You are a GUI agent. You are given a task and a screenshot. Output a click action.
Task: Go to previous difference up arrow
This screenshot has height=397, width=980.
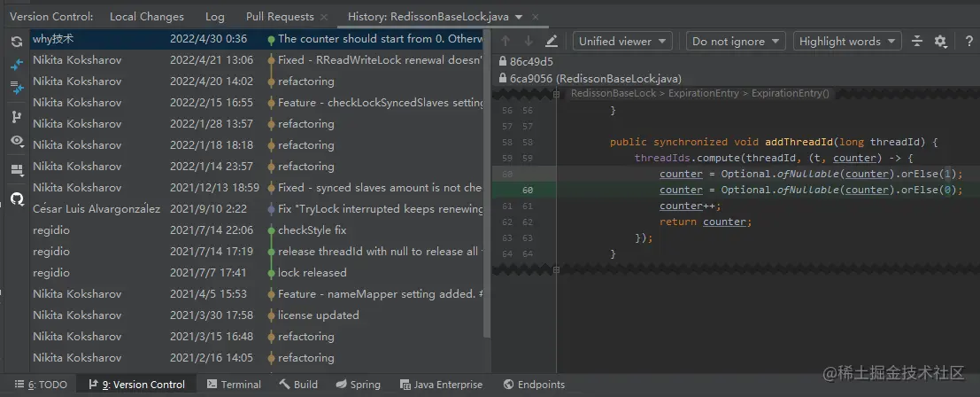[x=505, y=42]
